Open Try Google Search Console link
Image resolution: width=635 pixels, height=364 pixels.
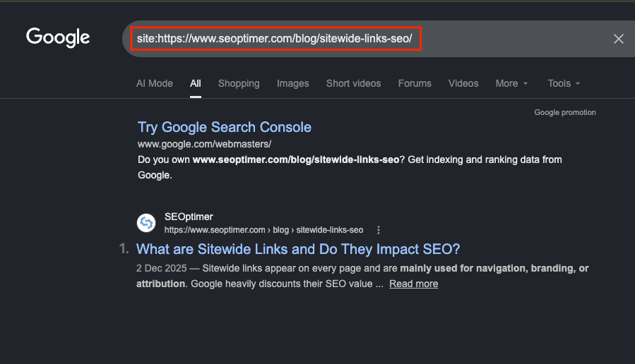click(225, 128)
